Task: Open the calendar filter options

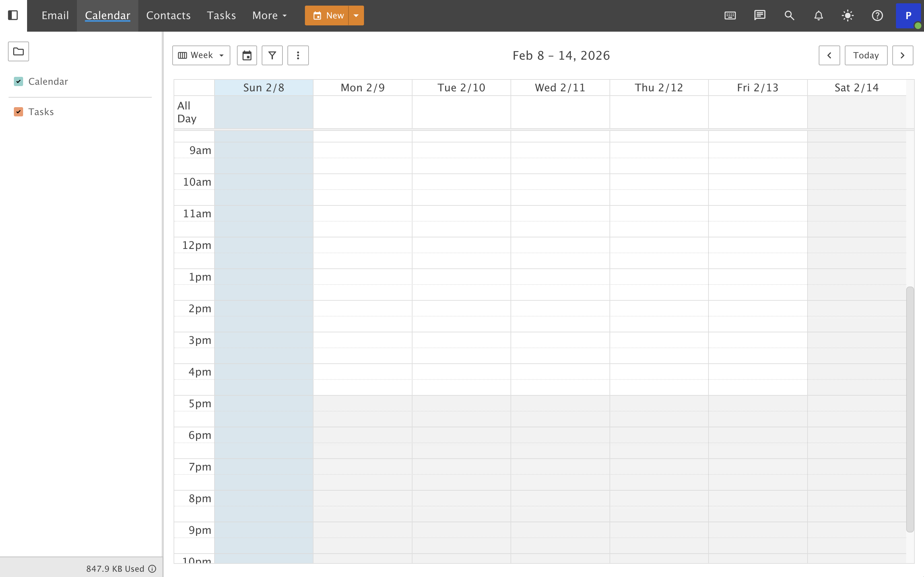Action: tap(272, 55)
